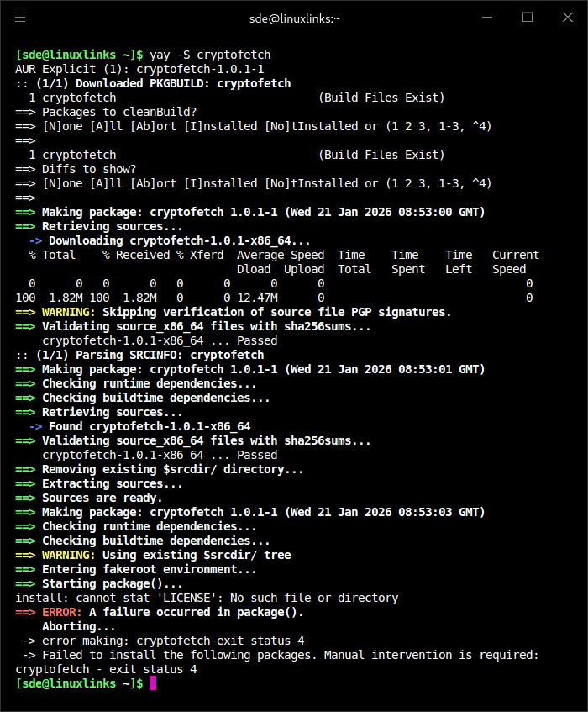Place focus on the magenta terminal cursor
Viewport: 588px width, 712px height.
152,683
